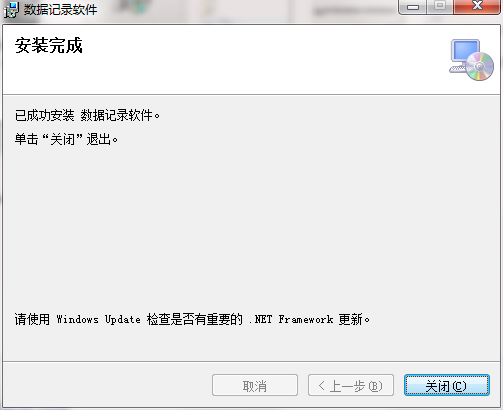Click the 已成功安装 数据记录软件 message
This screenshot has height=410, width=503.
87,115
